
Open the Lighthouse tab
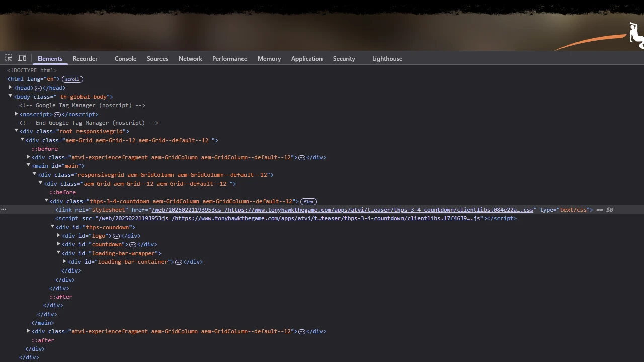387,59
